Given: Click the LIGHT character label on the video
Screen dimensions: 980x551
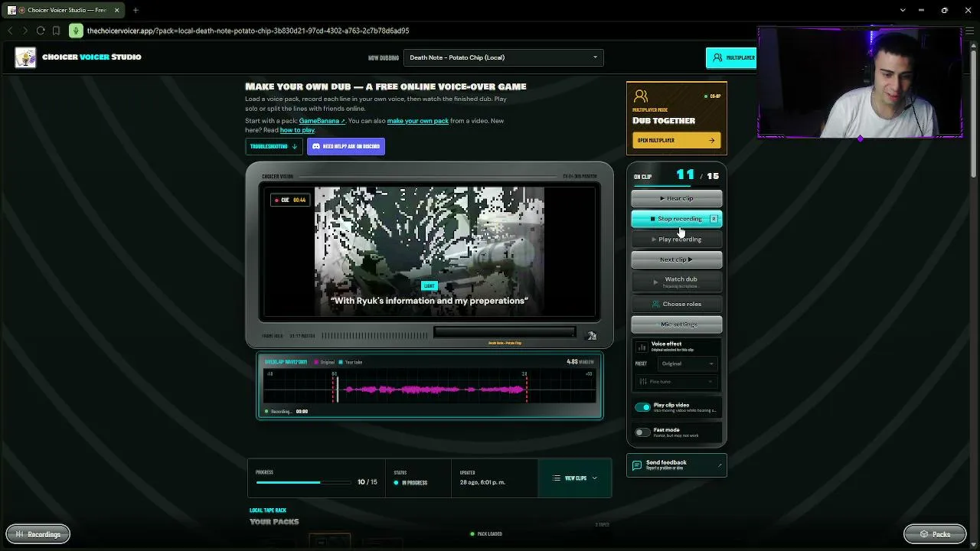Looking at the screenshot, I should click(x=430, y=286).
